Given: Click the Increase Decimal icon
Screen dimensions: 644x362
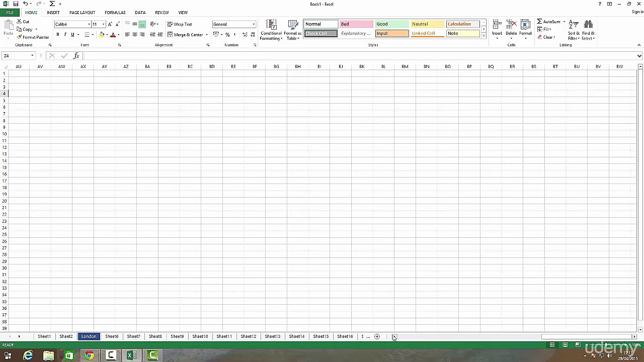Looking at the screenshot, I should [245, 35].
